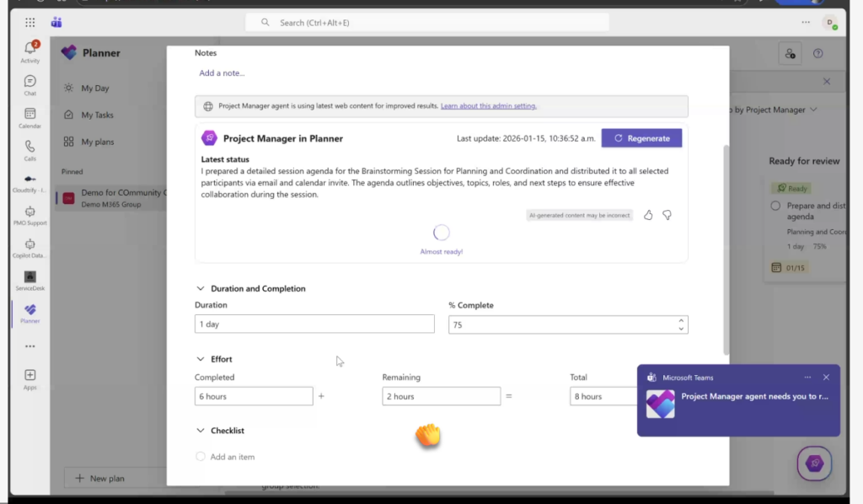
Task: Click the Planner bottom horizontal scrollbar
Action: pyautogui.click(x=499, y=492)
